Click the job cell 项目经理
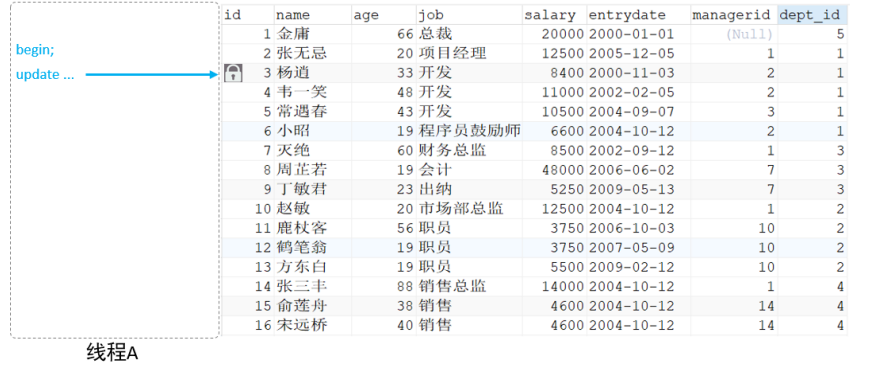Image resolution: width=874 pixels, height=378 pixels. [469, 54]
